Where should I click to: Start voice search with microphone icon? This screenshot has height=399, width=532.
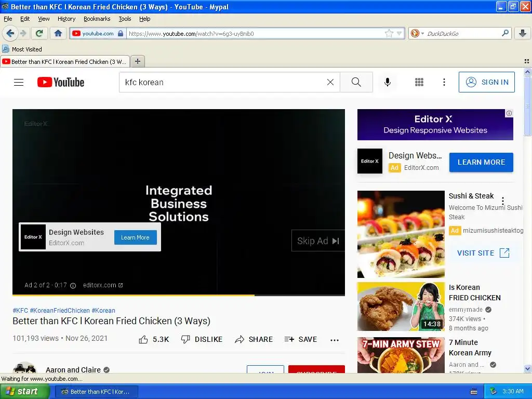pyautogui.click(x=388, y=82)
